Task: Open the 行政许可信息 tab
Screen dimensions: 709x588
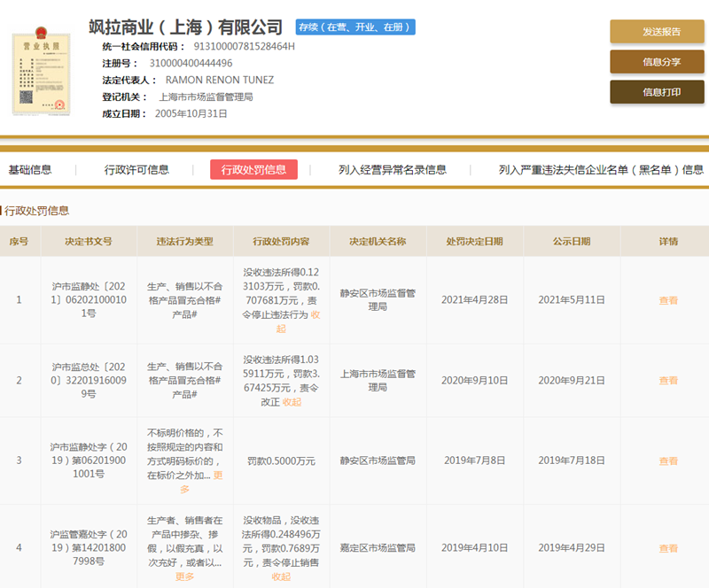Action: (x=136, y=170)
